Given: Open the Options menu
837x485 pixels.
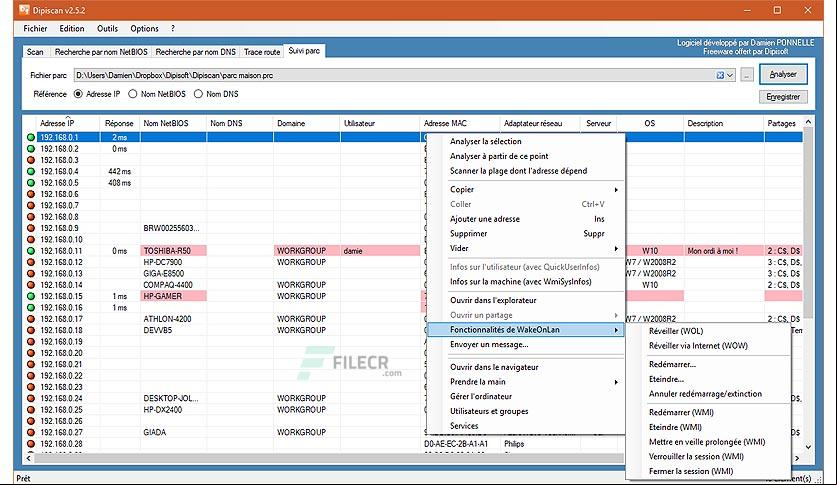Looking at the screenshot, I should 144,29.
